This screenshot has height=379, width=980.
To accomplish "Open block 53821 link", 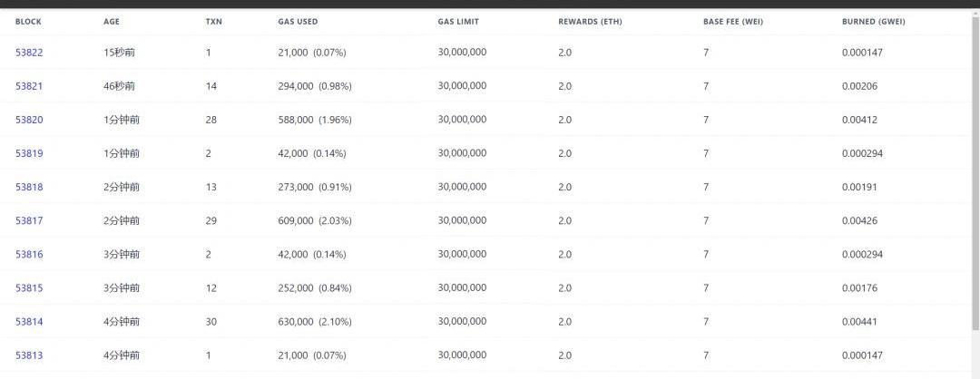I will 29,86.
